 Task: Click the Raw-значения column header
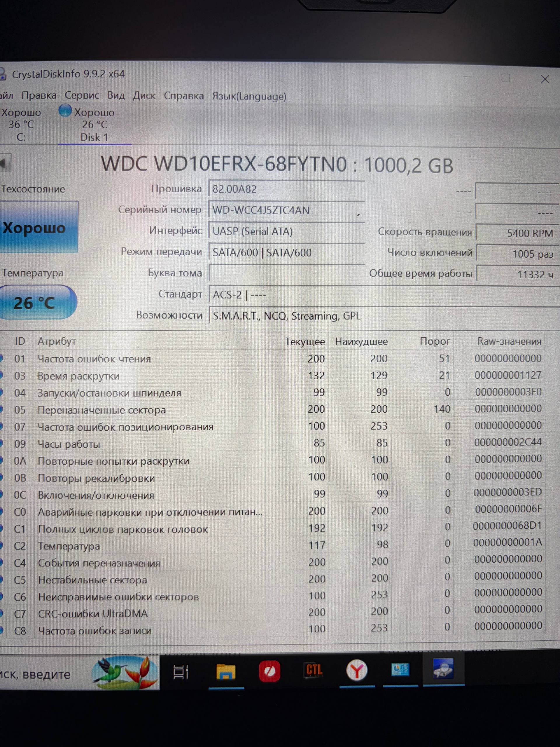tap(509, 341)
